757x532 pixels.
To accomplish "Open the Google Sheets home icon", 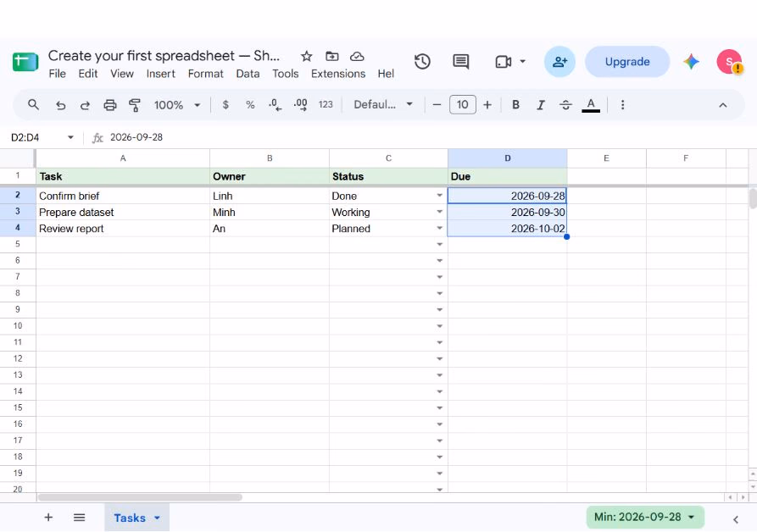I will click(25, 62).
